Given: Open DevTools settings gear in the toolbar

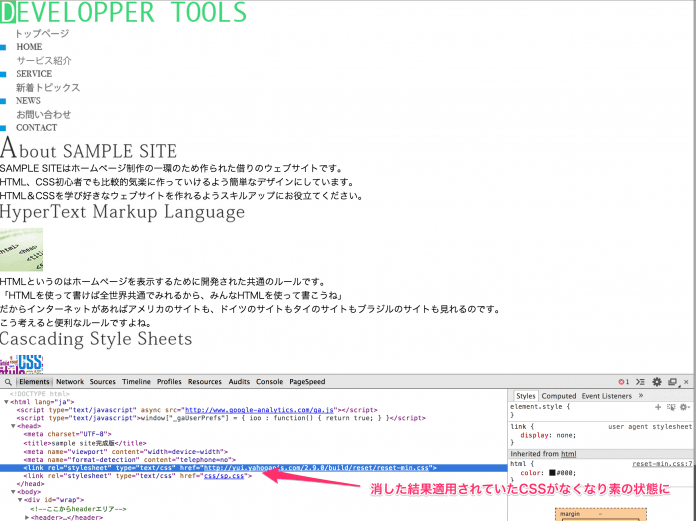Looking at the screenshot, I should coord(657,382).
